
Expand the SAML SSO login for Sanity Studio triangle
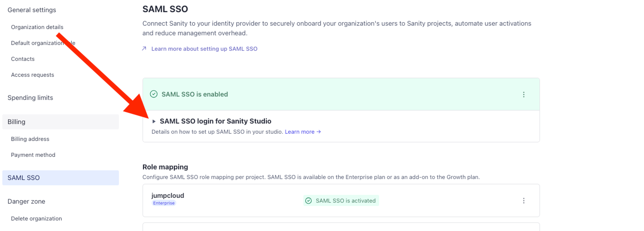pyautogui.click(x=154, y=121)
